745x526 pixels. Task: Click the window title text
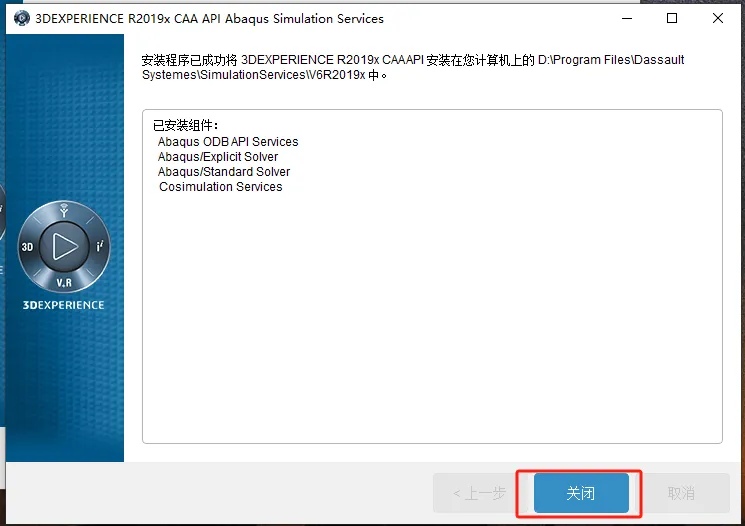tap(210, 19)
